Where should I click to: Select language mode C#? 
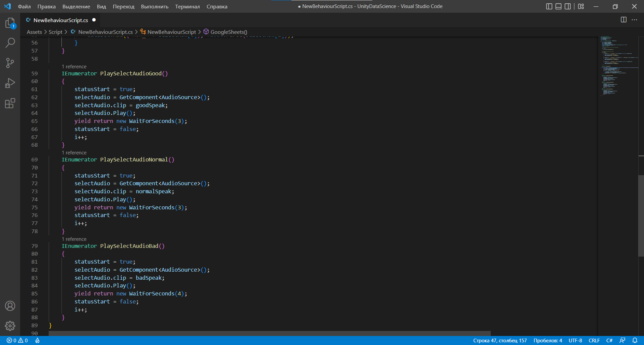(x=609, y=340)
